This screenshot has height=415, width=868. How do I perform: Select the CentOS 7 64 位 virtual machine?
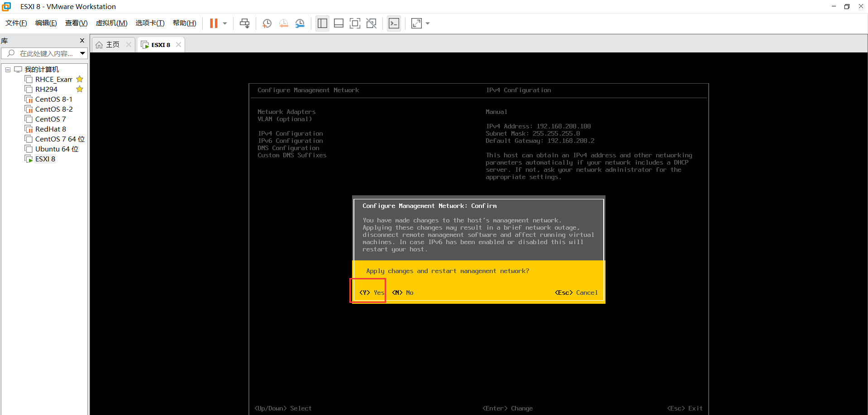(60, 139)
